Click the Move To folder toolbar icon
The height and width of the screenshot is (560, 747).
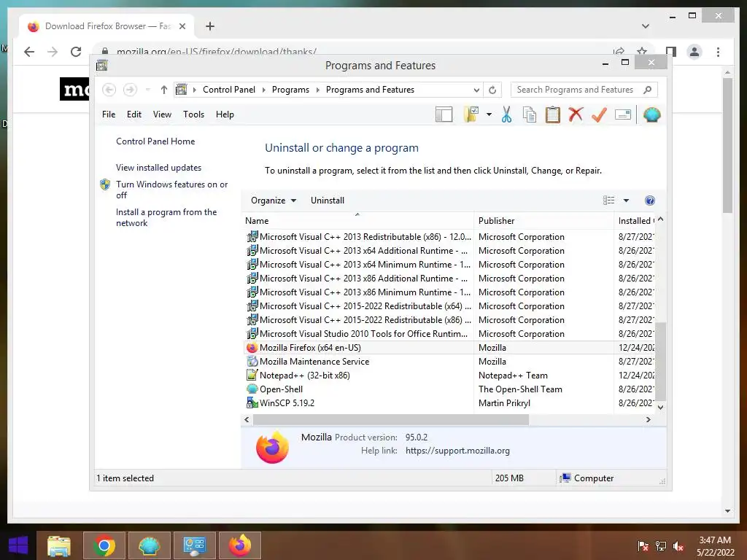pyautogui.click(x=471, y=114)
